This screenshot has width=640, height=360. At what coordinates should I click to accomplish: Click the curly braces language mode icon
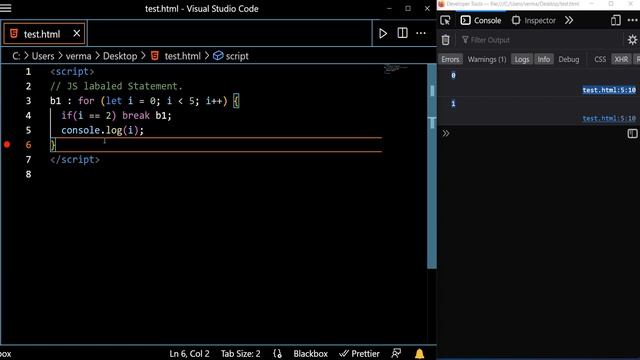tap(277, 353)
